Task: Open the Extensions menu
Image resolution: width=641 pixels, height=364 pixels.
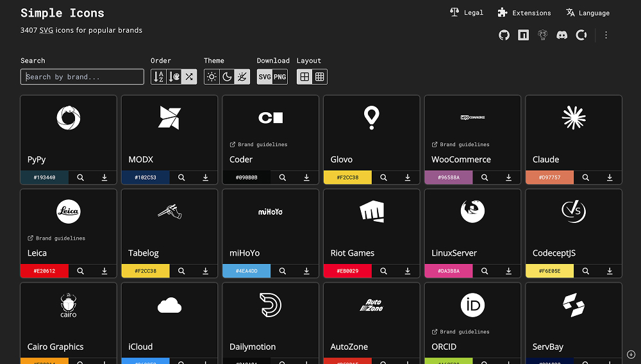Action: 524,13
